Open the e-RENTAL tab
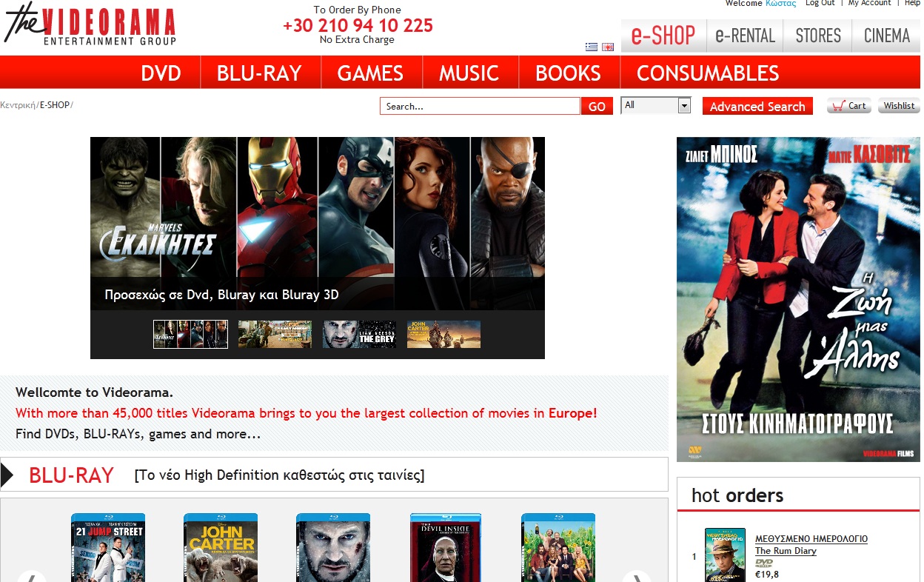924x582 pixels. [745, 36]
